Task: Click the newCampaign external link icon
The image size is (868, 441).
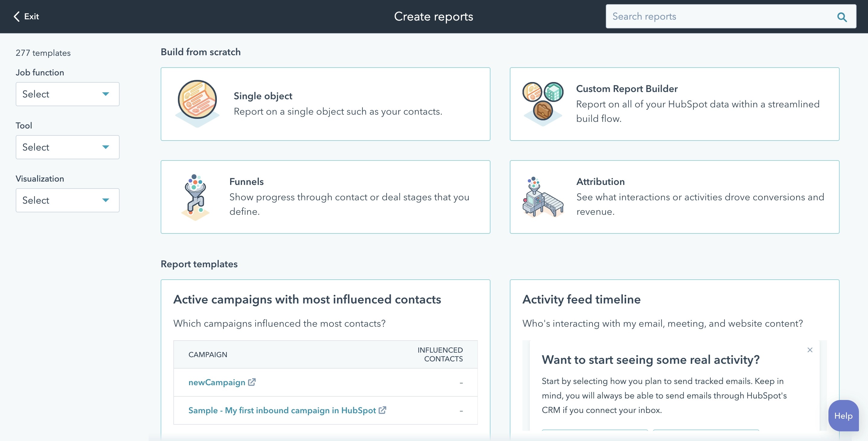Action: tap(253, 382)
